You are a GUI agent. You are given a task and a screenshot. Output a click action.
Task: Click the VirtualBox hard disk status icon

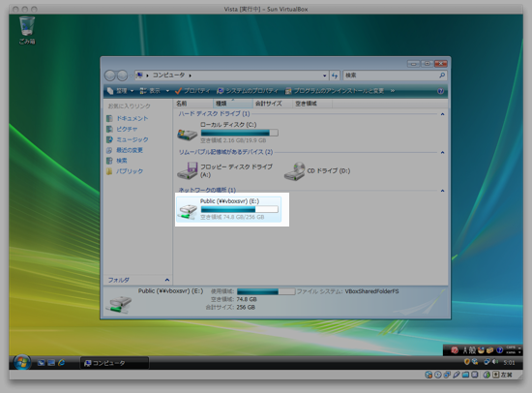click(429, 375)
